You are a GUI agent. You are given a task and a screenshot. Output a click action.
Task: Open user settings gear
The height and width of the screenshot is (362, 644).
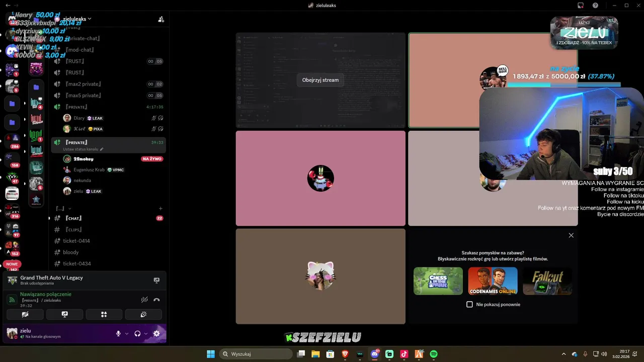156,333
